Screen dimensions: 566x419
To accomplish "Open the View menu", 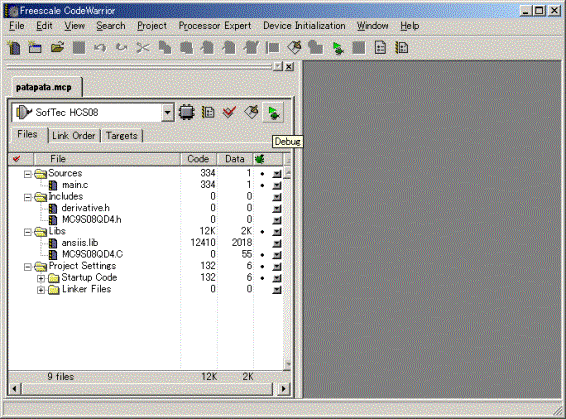I will 74,26.
